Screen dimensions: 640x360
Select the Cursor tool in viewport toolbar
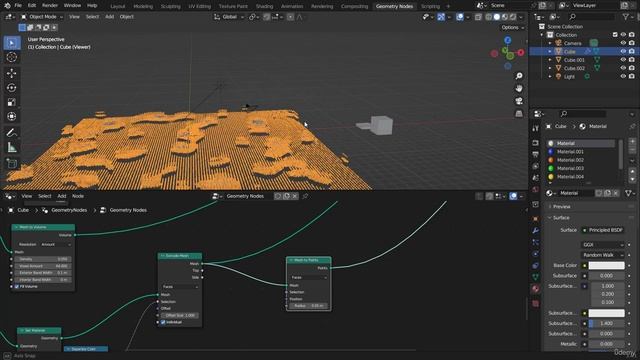[11, 57]
